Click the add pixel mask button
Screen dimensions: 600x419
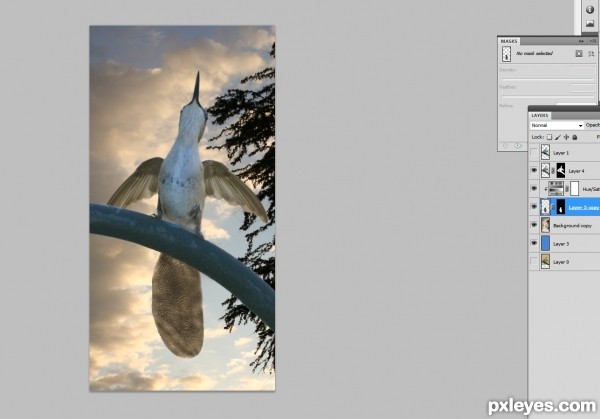point(579,54)
